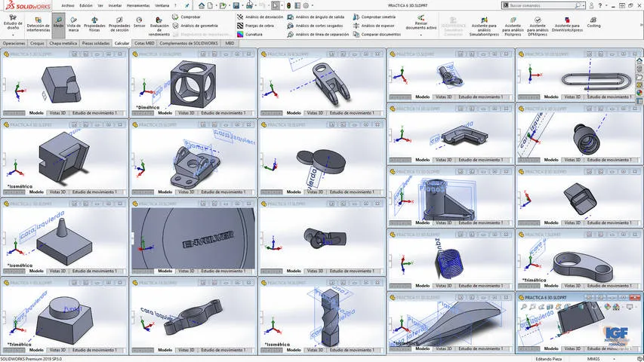Click the home icon in top toolbar
Screen dimensions: 644x362
[x=202, y=6]
